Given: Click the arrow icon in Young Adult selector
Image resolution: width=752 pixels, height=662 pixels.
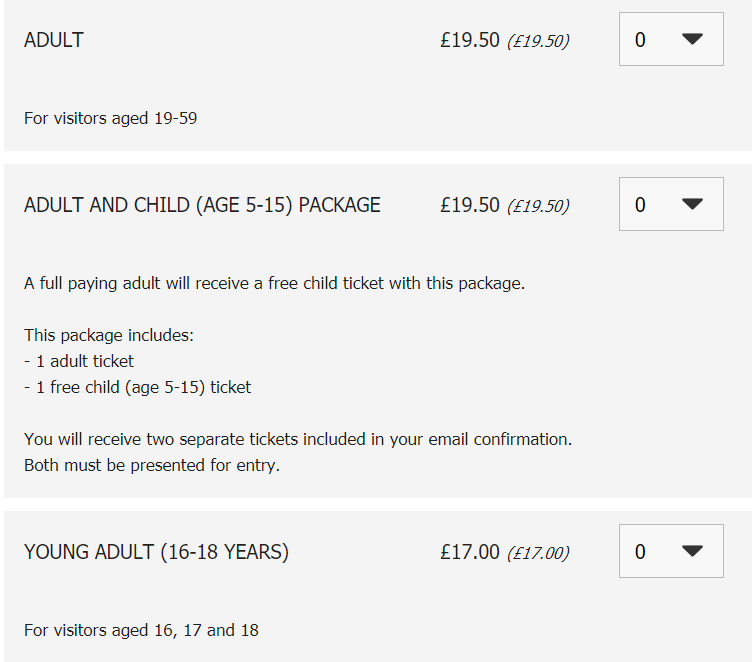Looking at the screenshot, I should tap(692, 551).
